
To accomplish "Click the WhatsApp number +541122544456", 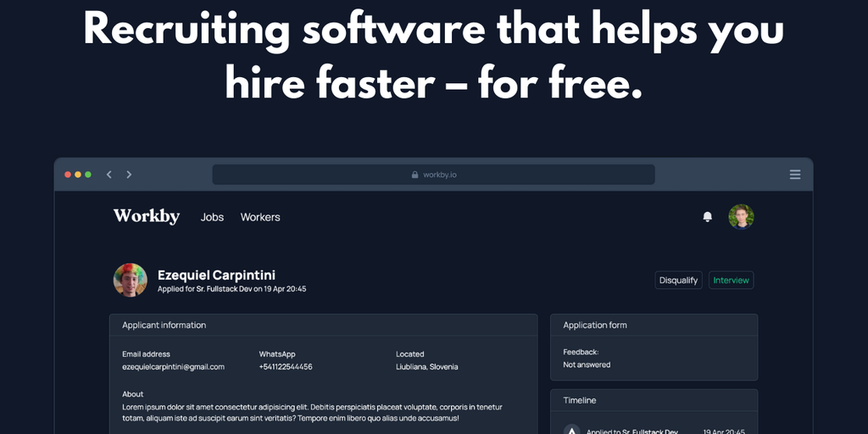I will coord(286,366).
